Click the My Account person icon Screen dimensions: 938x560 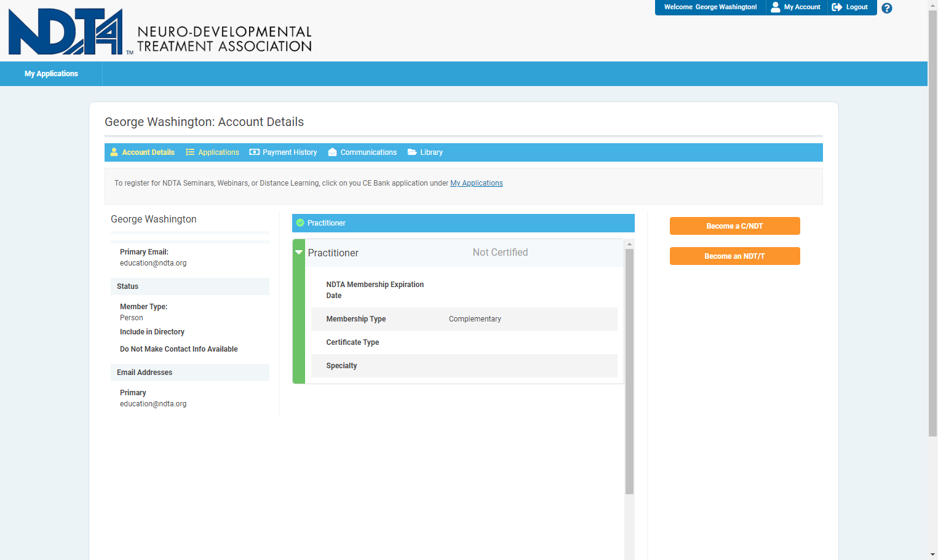pyautogui.click(x=776, y=7)
